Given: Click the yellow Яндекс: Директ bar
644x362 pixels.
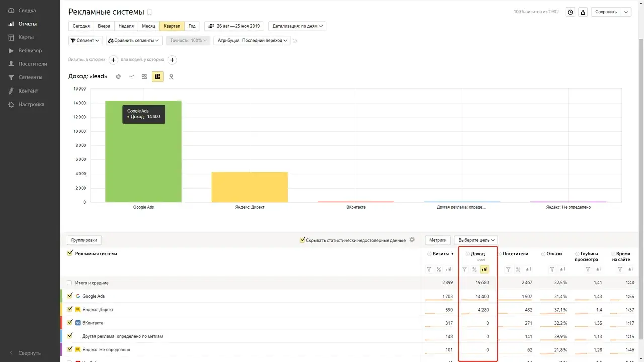Looking at the screenshot, I should (250, 187).
